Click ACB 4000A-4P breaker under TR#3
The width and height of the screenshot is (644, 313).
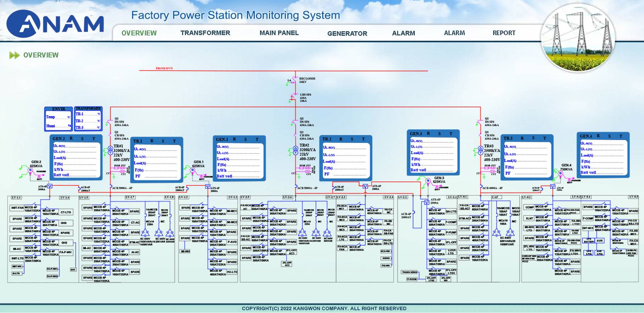click(x=481, y=186)
